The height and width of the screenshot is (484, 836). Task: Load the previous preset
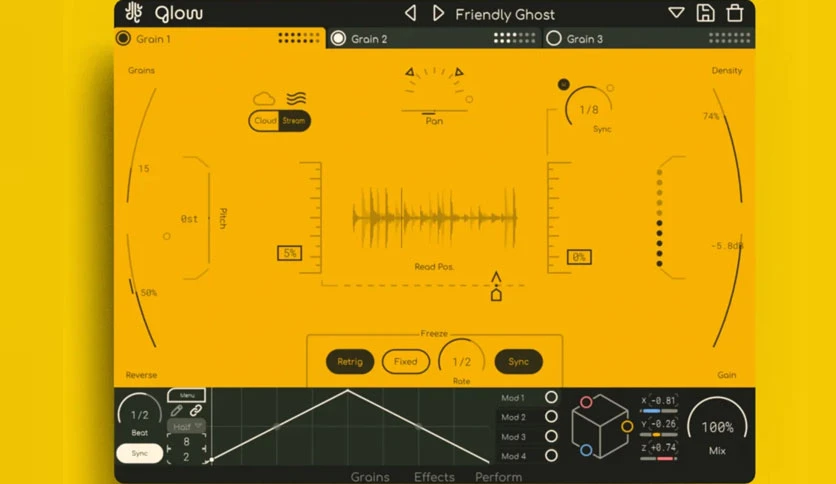click(x=410, y=13)
